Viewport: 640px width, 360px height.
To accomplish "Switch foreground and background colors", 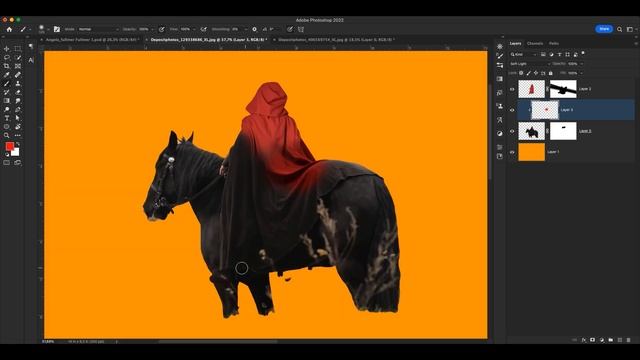I will (18, 144).
